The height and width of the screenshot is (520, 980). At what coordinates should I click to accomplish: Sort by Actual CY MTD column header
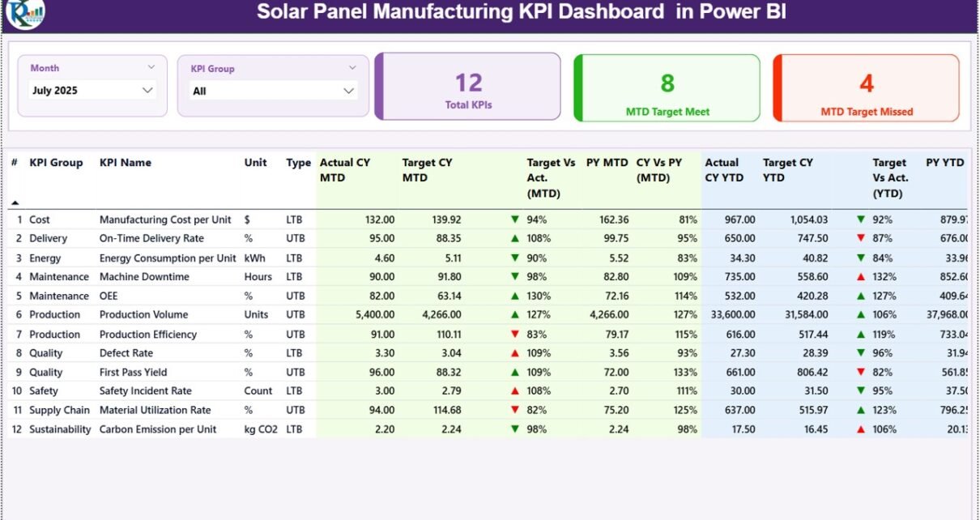(x=344, y=170)
